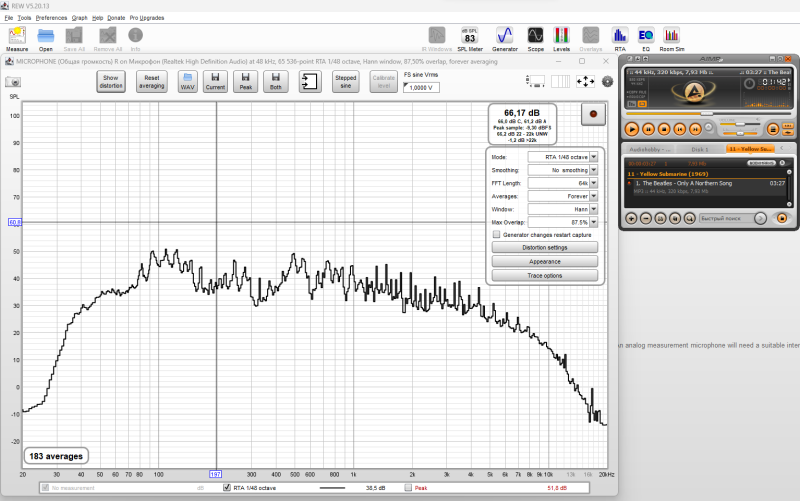This screenshot has width=800, height=501.
Task: Open the Room Sim tool
Action: click(x=671, y=39)
